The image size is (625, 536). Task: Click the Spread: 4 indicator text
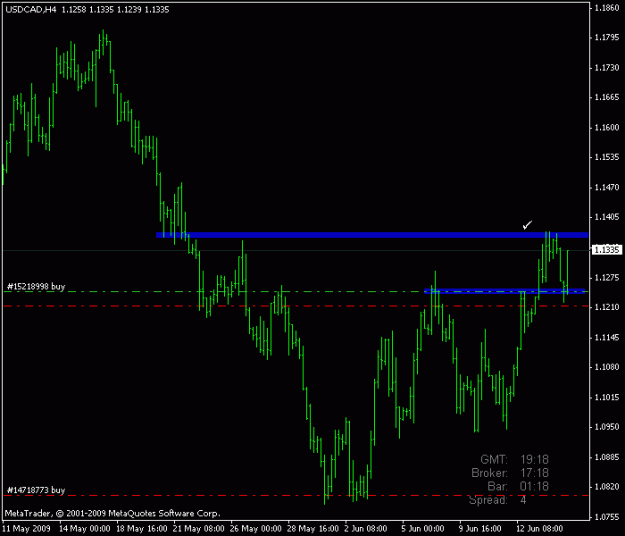pyautogui.click(x=497, y=500)
